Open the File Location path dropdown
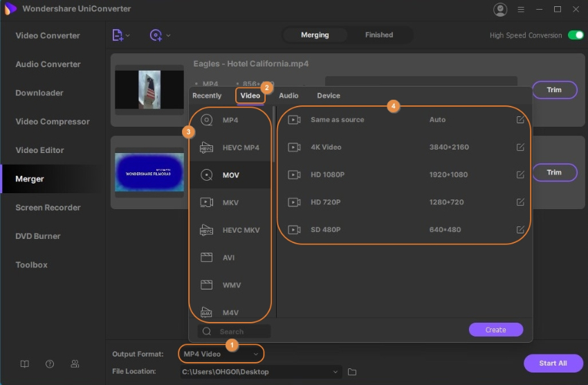Viewport: 588px width, 385px height. [336, 373]
